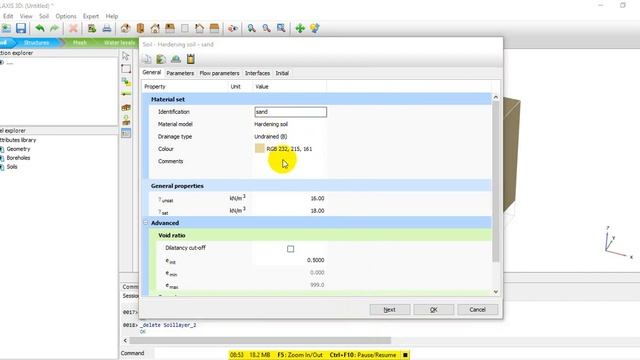Click the new project icon in the main toolbar
Viewport: 640px width, 360px height.
(6, 28)
